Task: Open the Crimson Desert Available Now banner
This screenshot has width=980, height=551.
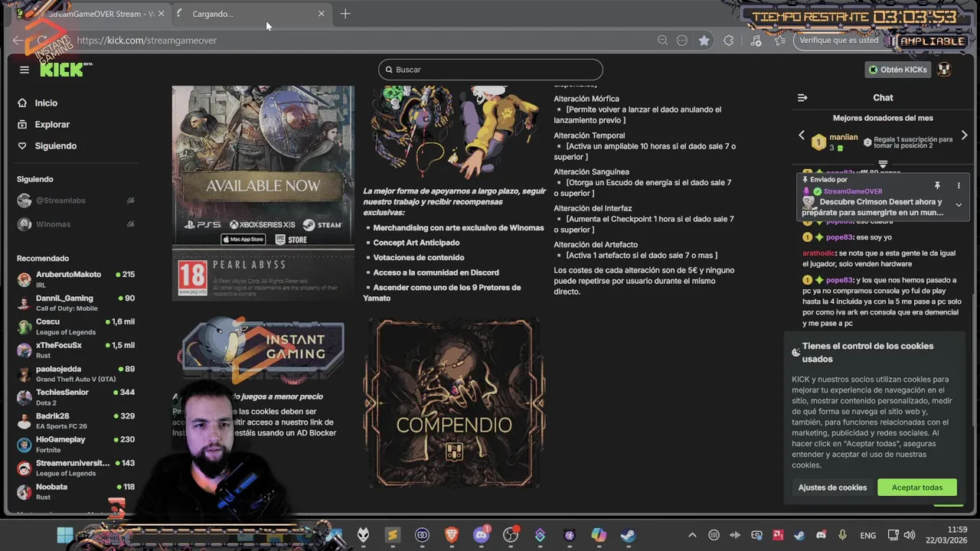Action: (x=263, y=193)
